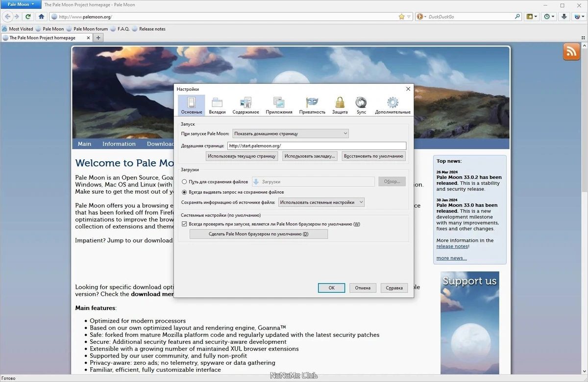Go forward with the Forward arrow
588x382 pixels.
coord(17,17)
